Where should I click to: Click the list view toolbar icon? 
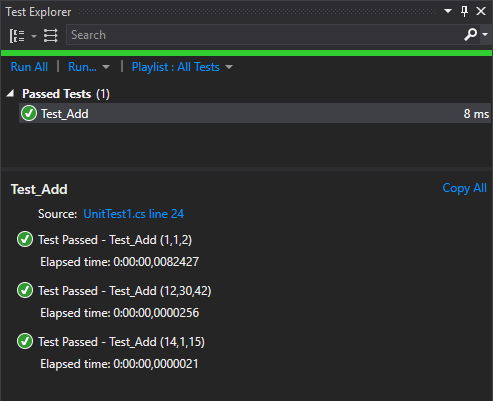coord(51,35)
